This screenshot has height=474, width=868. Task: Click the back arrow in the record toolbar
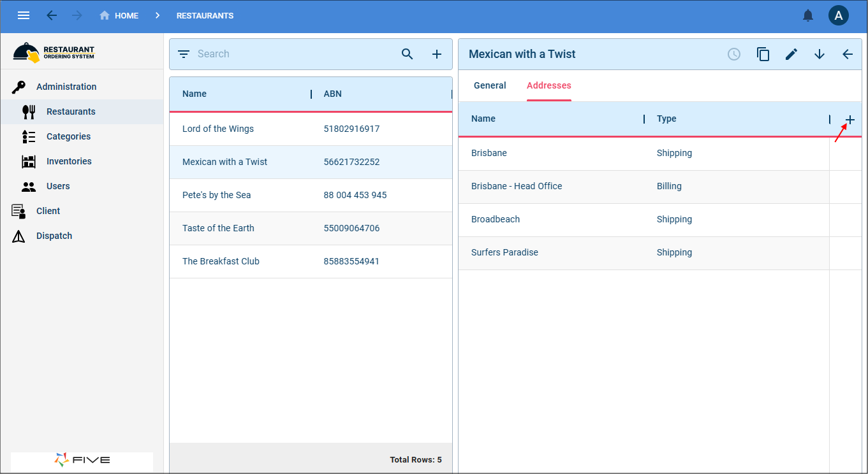click(848, 54)
